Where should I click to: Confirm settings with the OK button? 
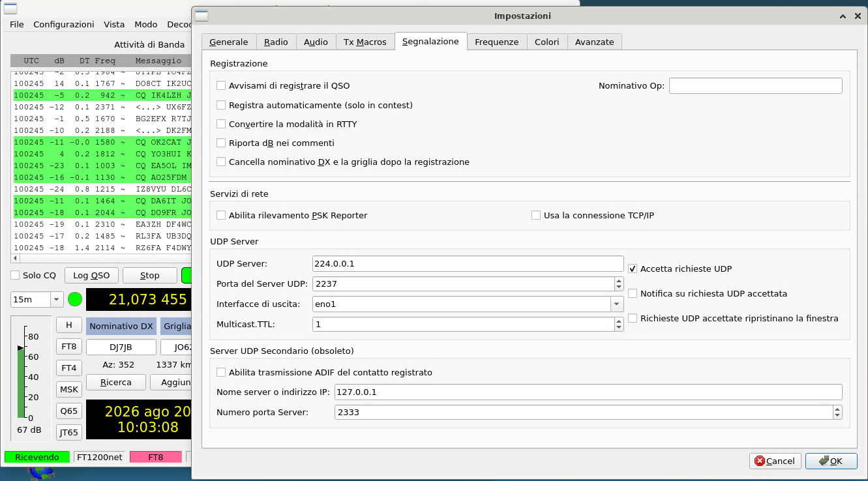(x=831, y=461)
